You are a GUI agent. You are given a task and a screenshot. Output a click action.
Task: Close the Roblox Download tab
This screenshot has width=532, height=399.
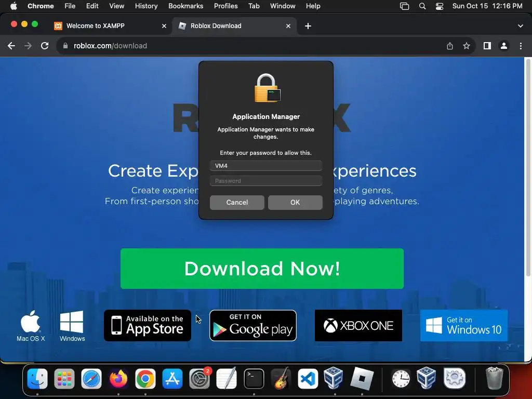click(288, 26)
